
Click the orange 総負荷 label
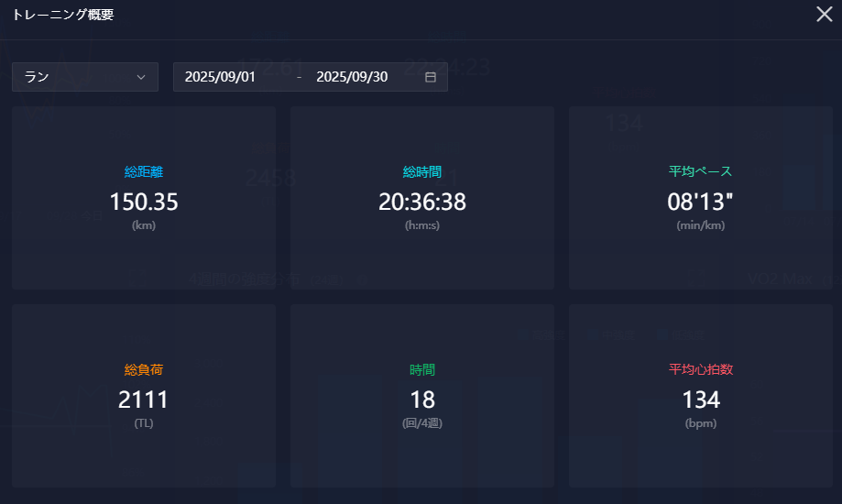[x=144, y=369]
